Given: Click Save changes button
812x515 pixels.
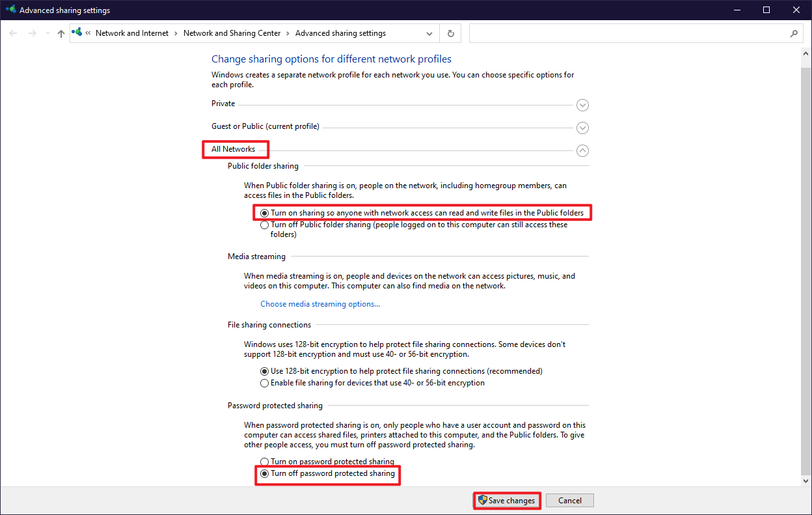Looking at the screenshot, I should pos(506,501).
